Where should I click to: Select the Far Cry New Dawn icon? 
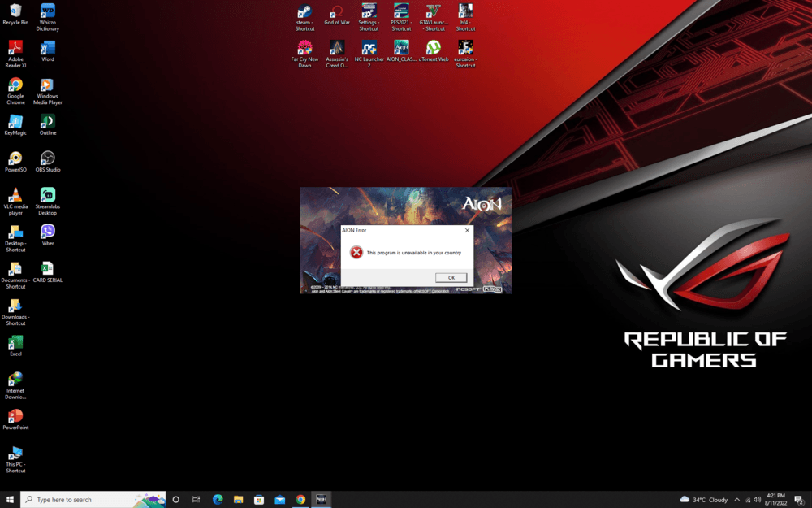[304, 49]
